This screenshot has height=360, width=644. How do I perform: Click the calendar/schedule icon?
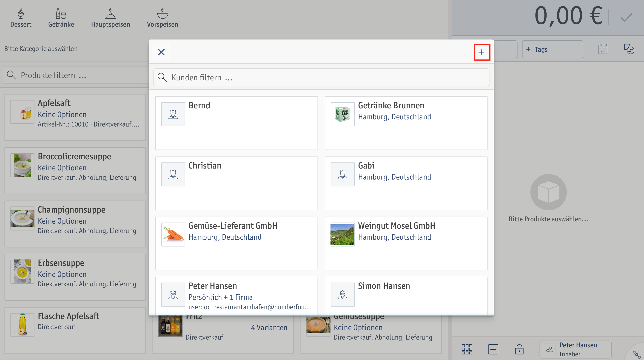tap(603, 49)
